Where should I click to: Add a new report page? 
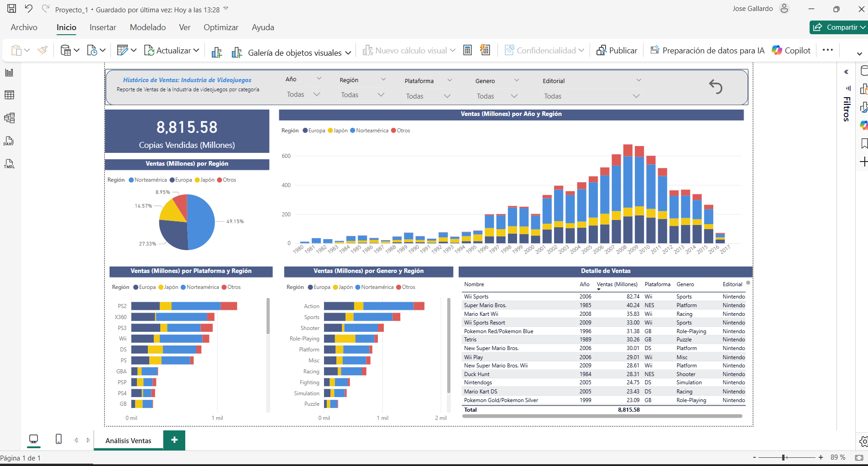[174, 440]
